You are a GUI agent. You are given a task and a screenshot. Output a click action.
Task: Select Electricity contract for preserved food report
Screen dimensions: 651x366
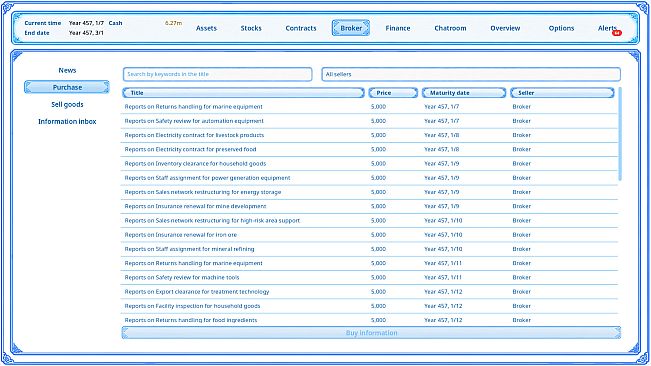[369, 149]
